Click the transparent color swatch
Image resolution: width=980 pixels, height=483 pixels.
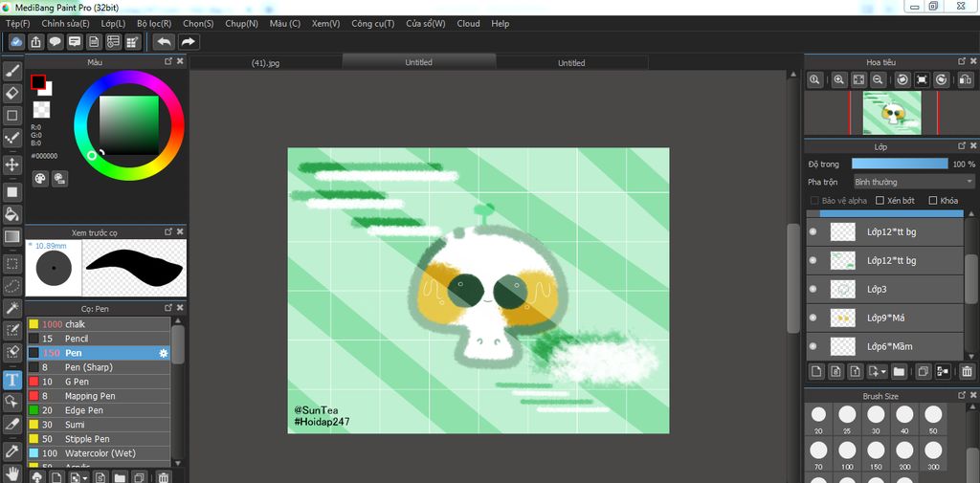point(41,110)
